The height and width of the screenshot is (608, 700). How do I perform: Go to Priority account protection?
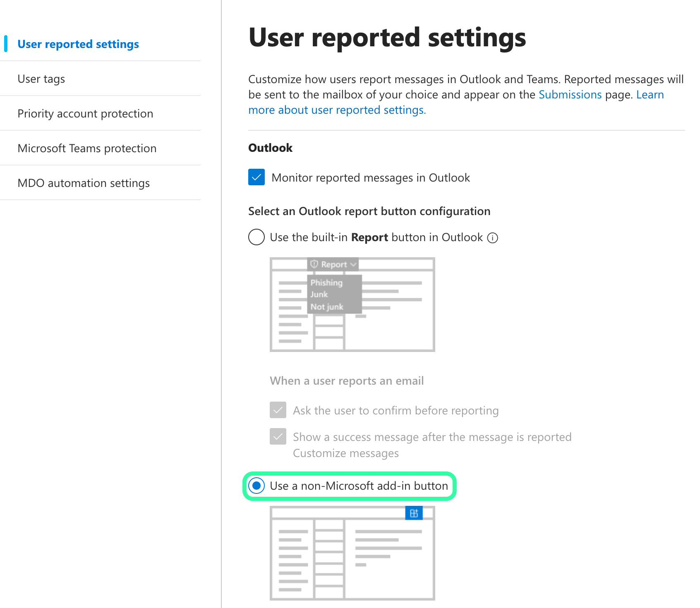pos(85,114)
